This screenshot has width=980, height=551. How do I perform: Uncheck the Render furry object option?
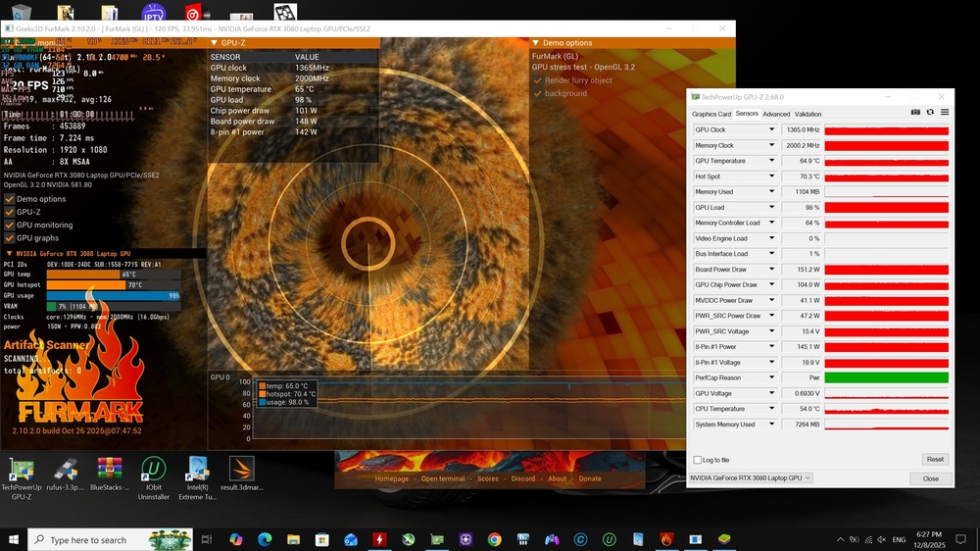tap(537, 80)
